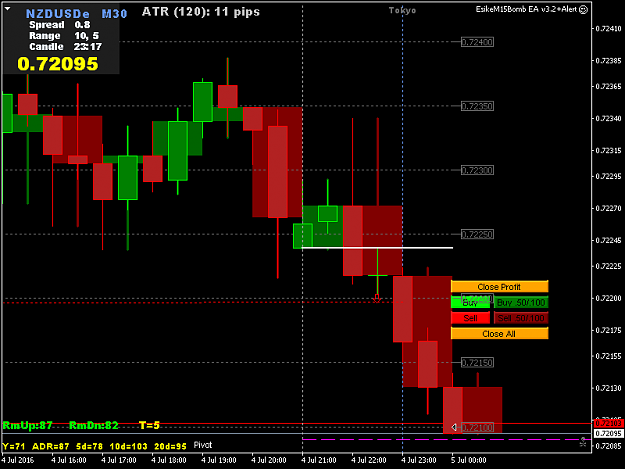Screen dimensions: 625x469
Task: Click the Sell .50/100 button
Action: coord(521,318)
